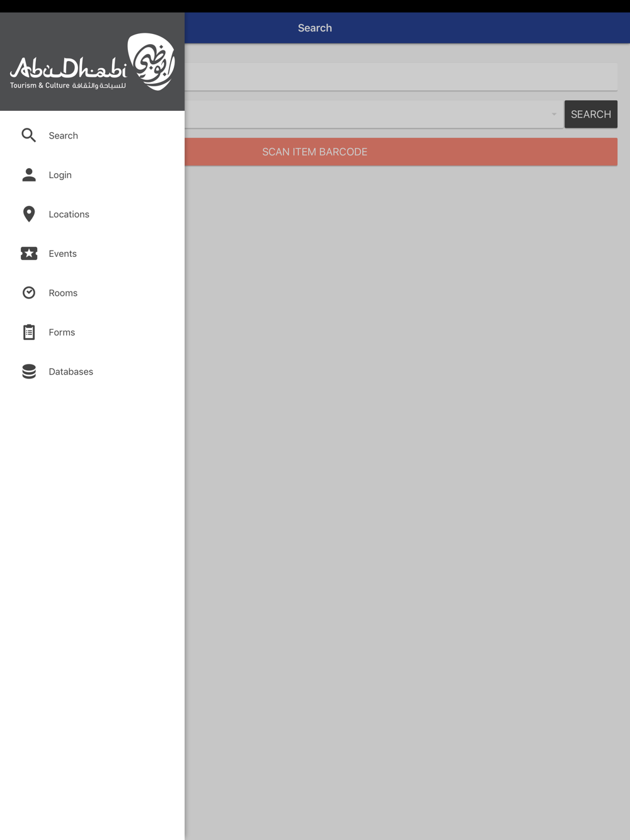The width and height of the screenshot is (630, 840).
Task: Click the stacked disks Databases icon
Action: pos(29,372)
